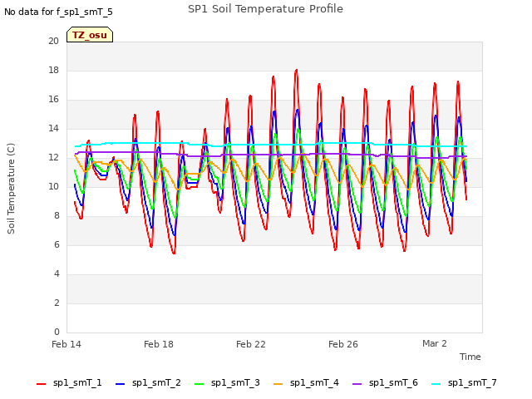This screenshot has width=532, height=399.
Task: Click the y-axis tick label 10
Action: pos(53,186)
